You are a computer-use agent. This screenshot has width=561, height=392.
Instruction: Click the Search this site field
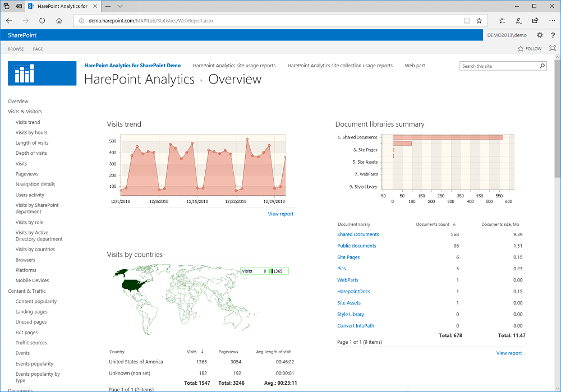[x=498, y=66]
